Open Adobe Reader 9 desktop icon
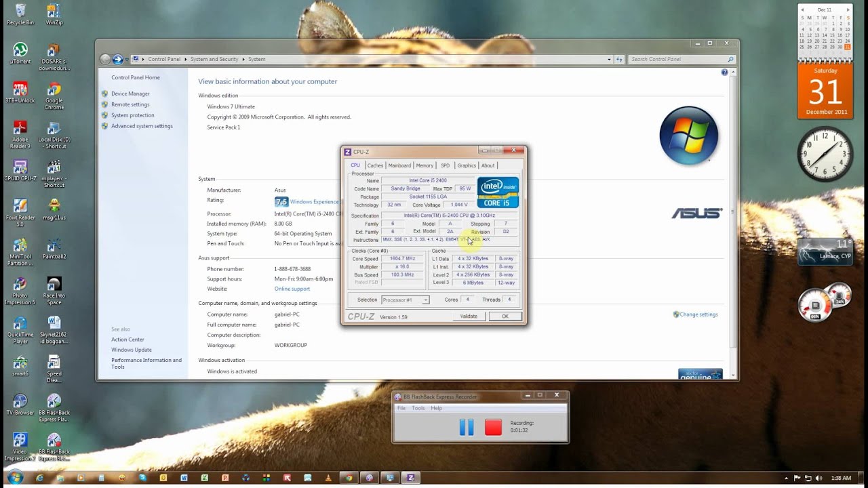Image resolution: width=868 pixels, height=488 pixels. point(20,134)
